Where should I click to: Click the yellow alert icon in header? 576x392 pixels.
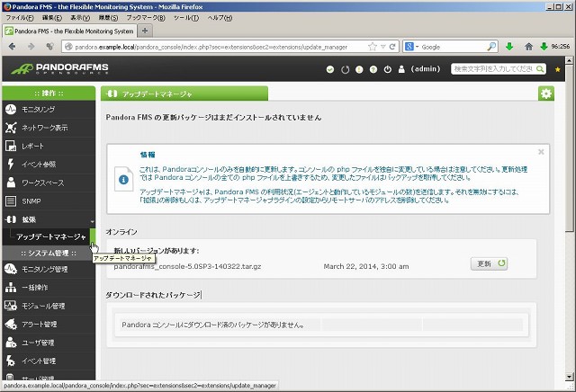coord(359,69)
